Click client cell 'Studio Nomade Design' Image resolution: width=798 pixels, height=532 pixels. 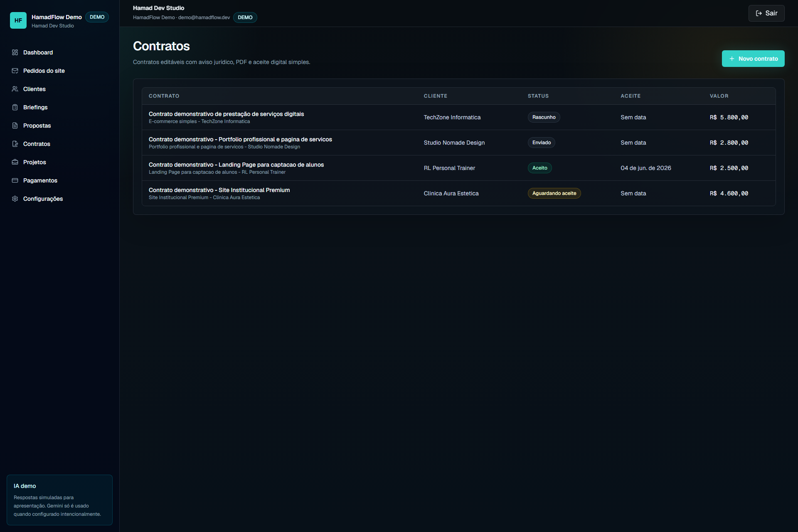tap(454, 143)
